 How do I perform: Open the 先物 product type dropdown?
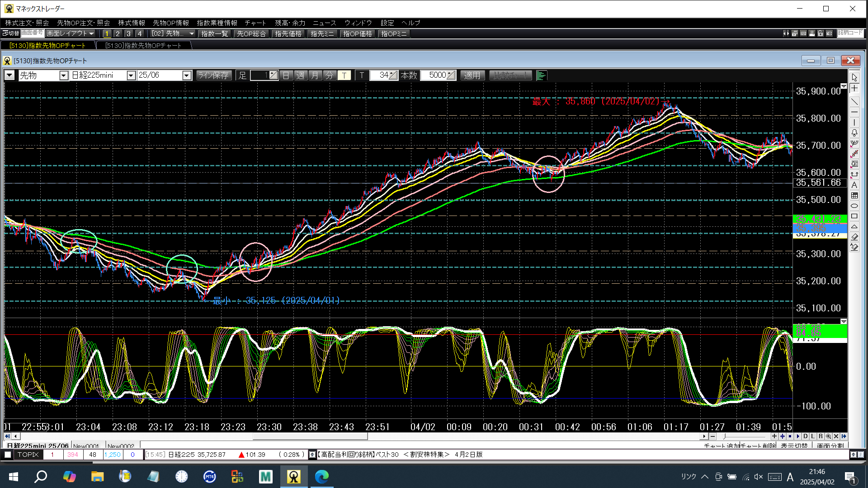64,75
